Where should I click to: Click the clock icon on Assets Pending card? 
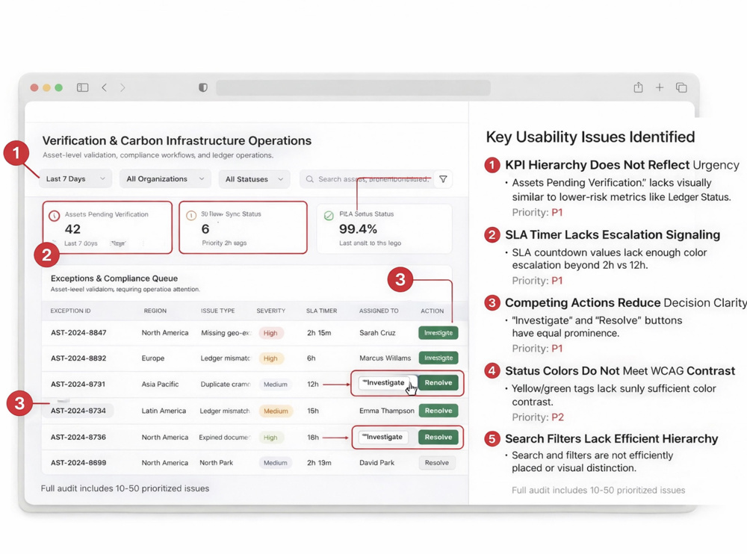point(55,216)
